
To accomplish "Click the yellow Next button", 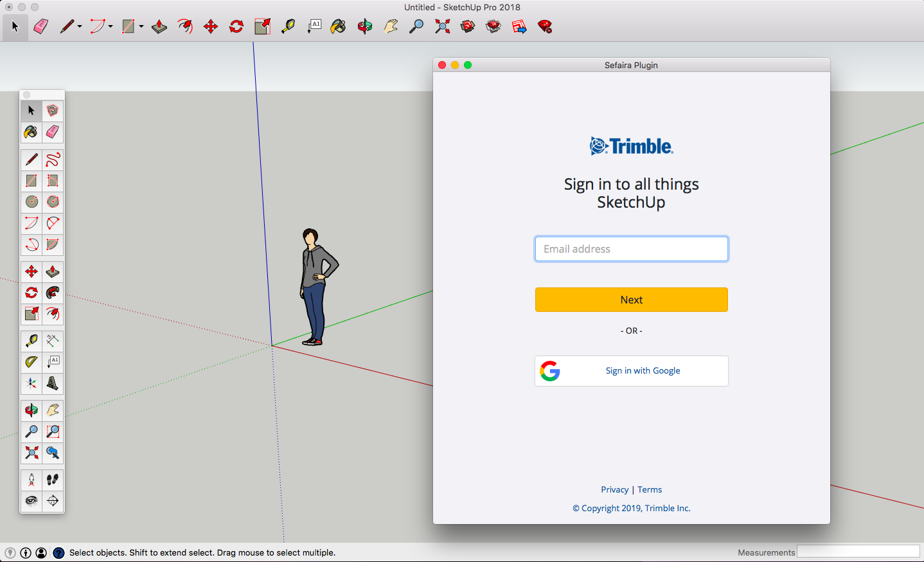I will (x=632, y=300).
